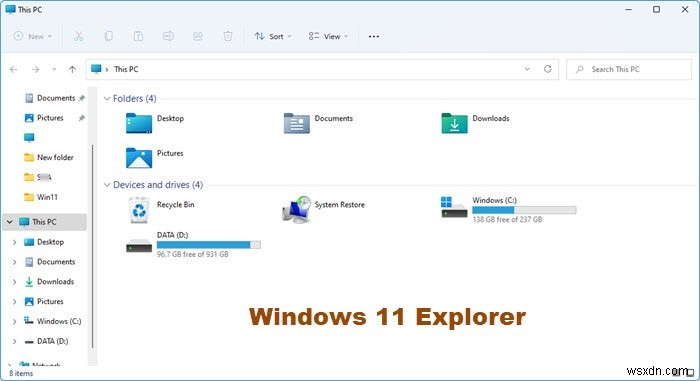Go forward with the right arrow
Screen dimensions: 700x381
(35, 69)
